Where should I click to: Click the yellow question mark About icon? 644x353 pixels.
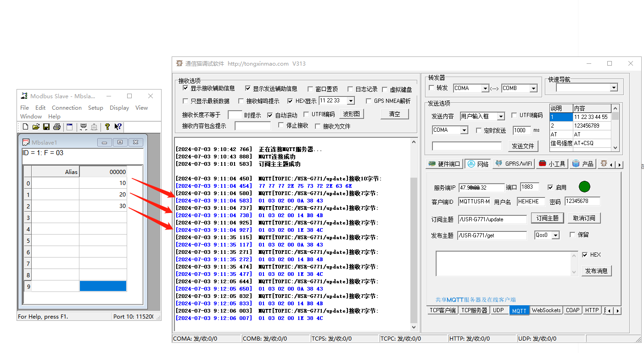[x=107, y=127]
